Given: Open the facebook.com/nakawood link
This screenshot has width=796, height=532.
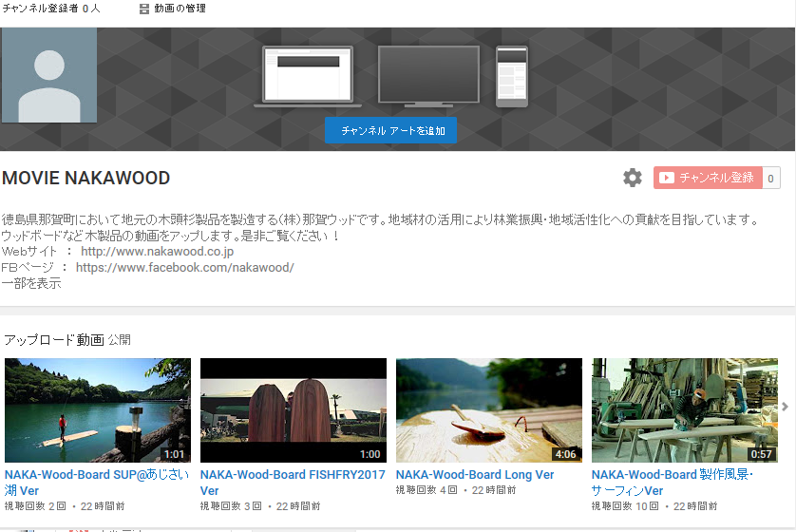Looking at the screenshot, I should [185, 268].
